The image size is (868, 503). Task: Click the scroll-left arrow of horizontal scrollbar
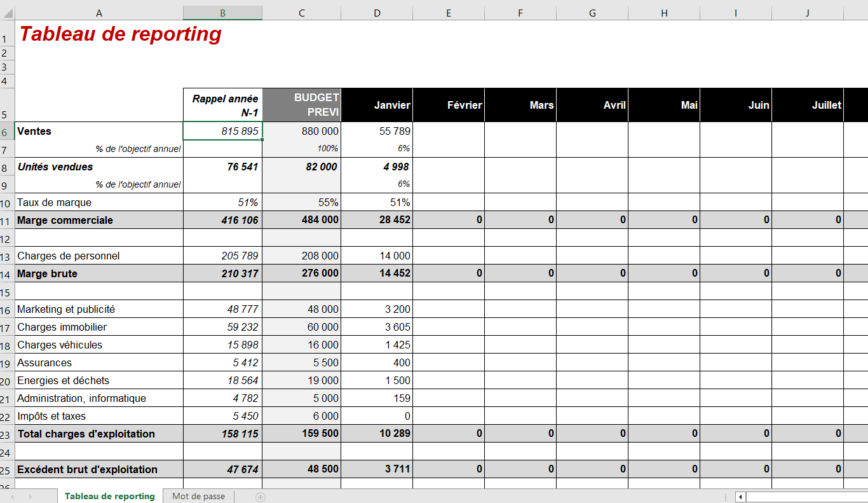(740, 497)
